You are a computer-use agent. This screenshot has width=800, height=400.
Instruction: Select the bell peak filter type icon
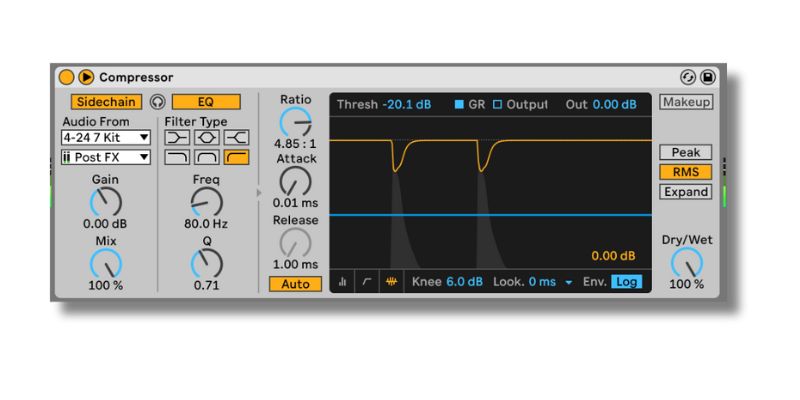click(207, 137)
